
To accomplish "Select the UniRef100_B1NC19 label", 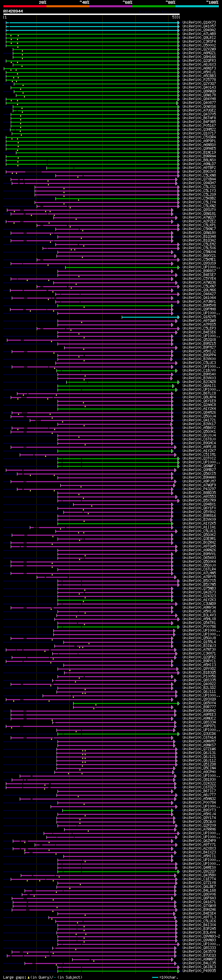I will coord(199,153).
